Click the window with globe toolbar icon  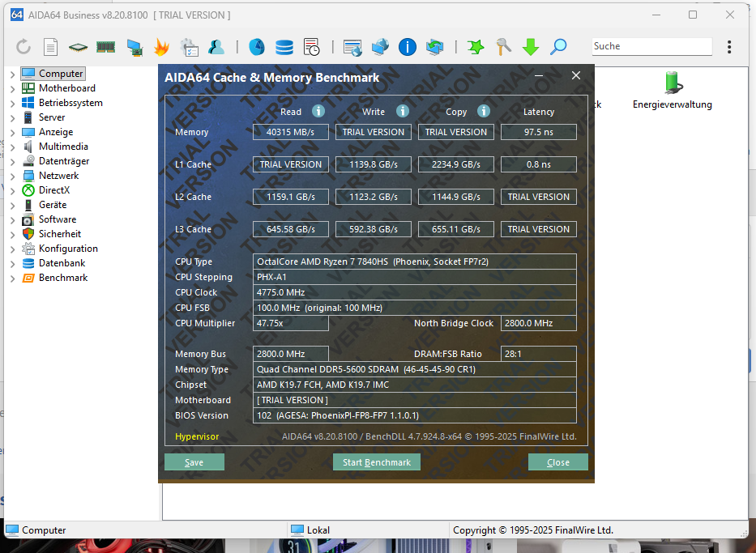352,48
